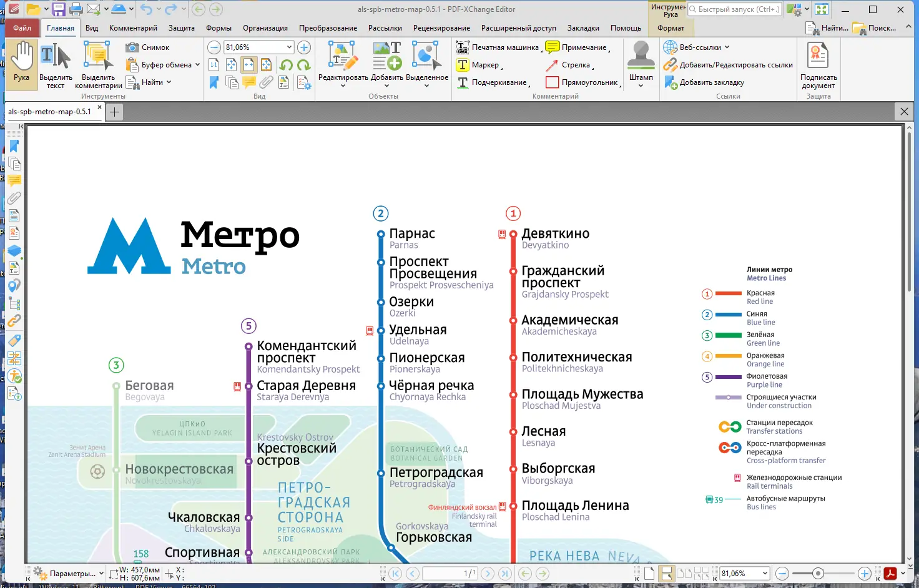Screen dimensions: 919x588
Task: Open attachments paperclip panel in sidebar
Action: click(14, 198)
